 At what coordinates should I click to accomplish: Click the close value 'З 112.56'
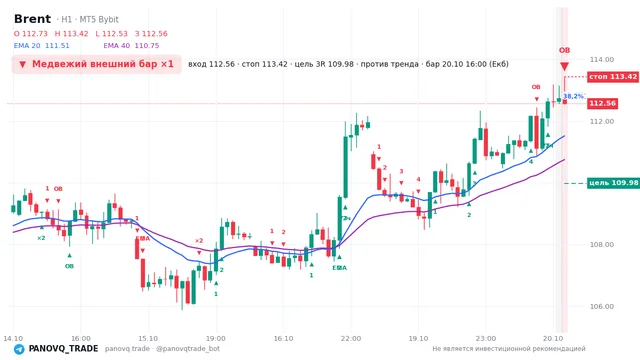pos(151,33)
